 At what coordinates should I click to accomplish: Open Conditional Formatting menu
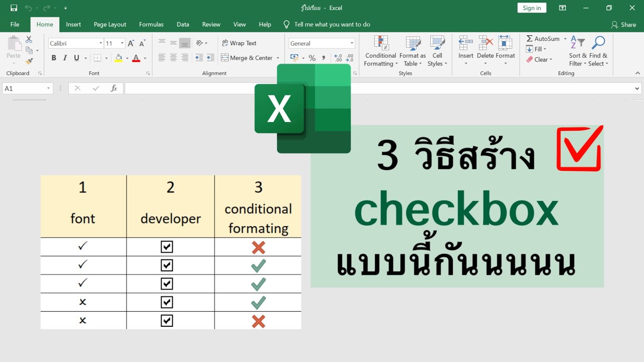pyautogui.click(x=381, y=51)
